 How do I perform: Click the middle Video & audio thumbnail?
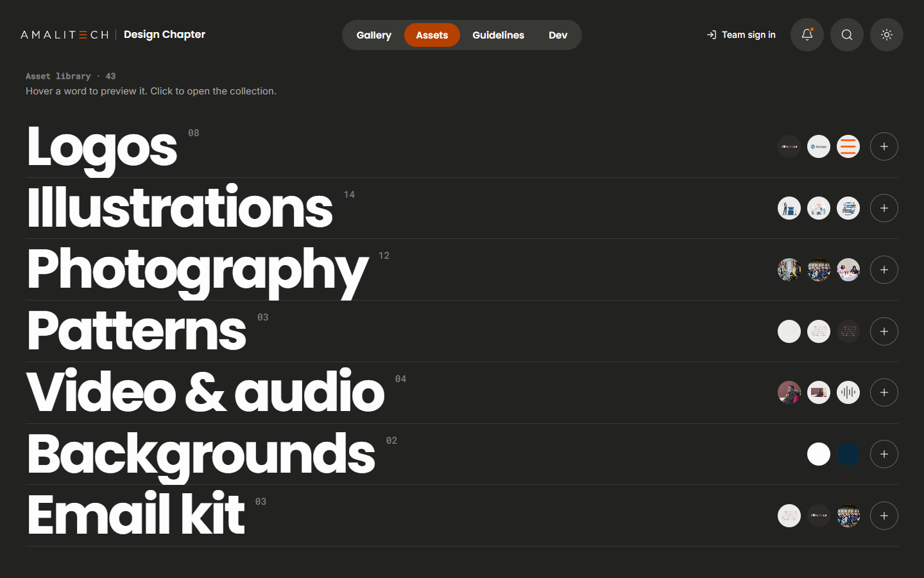click(x=819, y=392)
